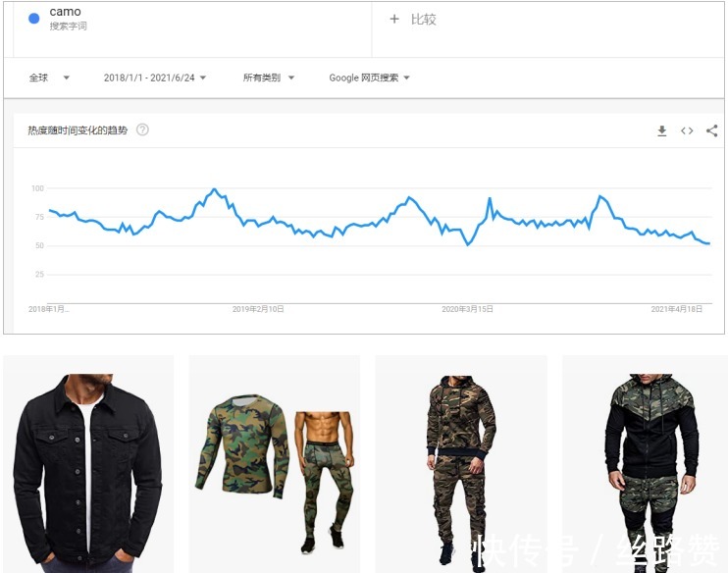This screenshot has height=573, width=728.
Task: Click the plus icon beside 比较
Action: 394,19
